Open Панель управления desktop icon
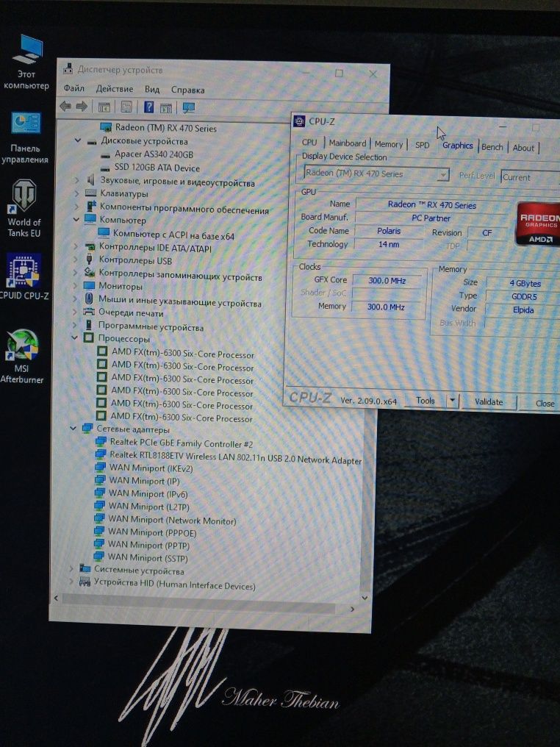This screenshot has height=747, width=560. click(26, 138)
